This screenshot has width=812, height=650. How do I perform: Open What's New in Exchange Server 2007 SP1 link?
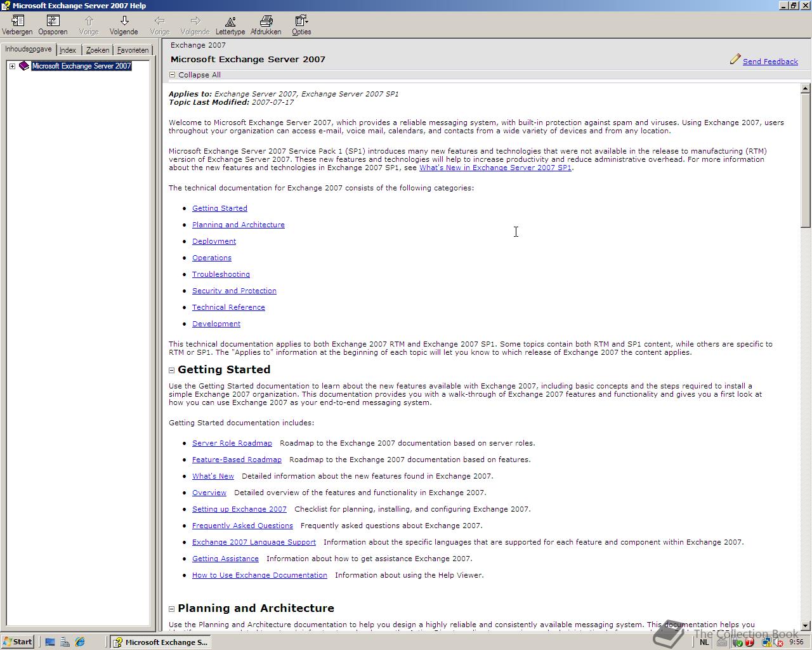(495, 168)
